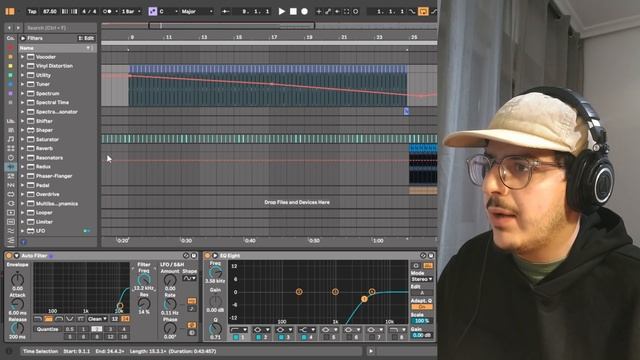Click the session record circle icon
This screenshot has width=640, height=360.
pos(356,11)
